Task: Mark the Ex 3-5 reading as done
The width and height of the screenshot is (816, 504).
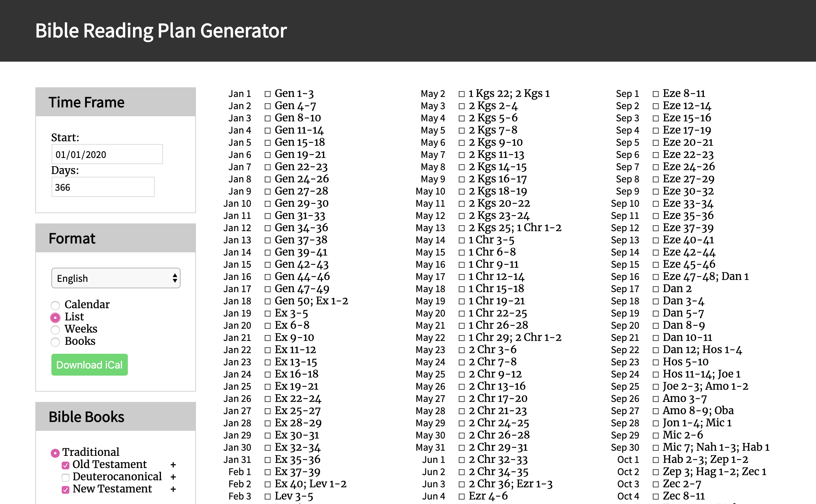Action: pos(268,314)
